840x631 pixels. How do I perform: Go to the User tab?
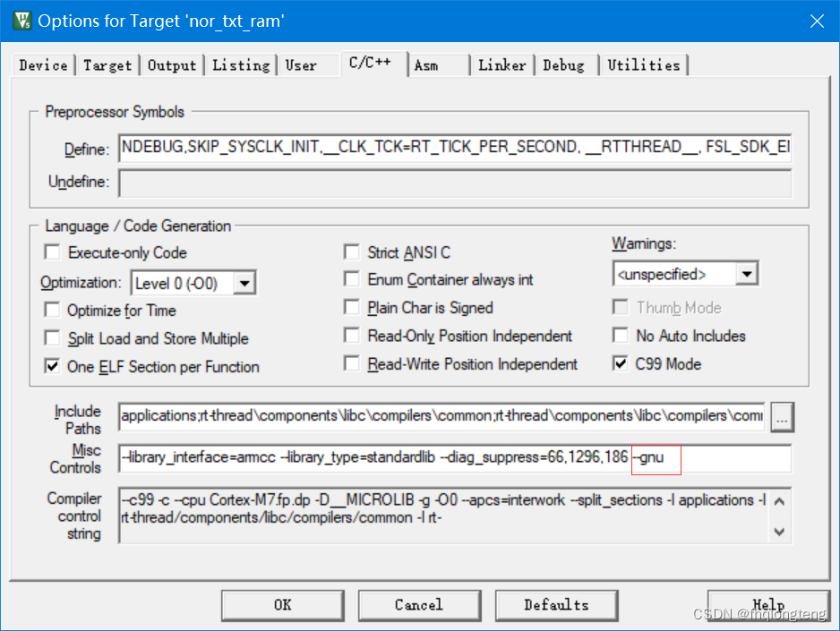(x=301, y=65)
